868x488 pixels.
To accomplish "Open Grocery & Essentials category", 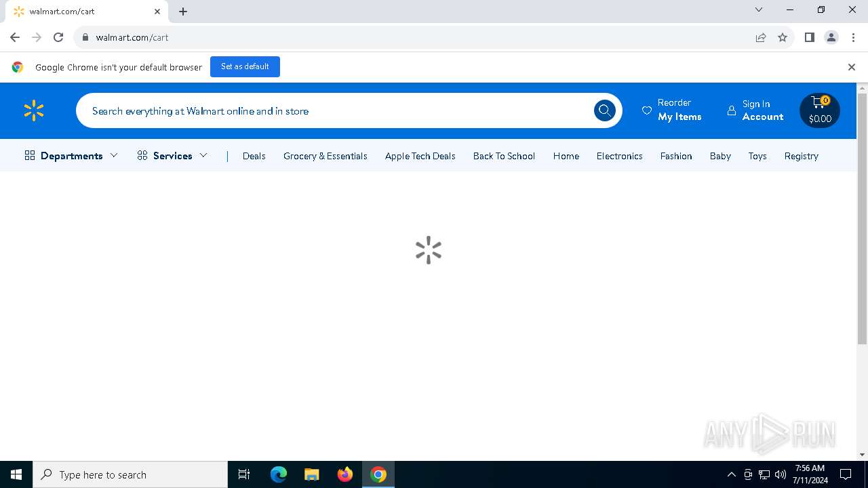I will click(325, 156).
